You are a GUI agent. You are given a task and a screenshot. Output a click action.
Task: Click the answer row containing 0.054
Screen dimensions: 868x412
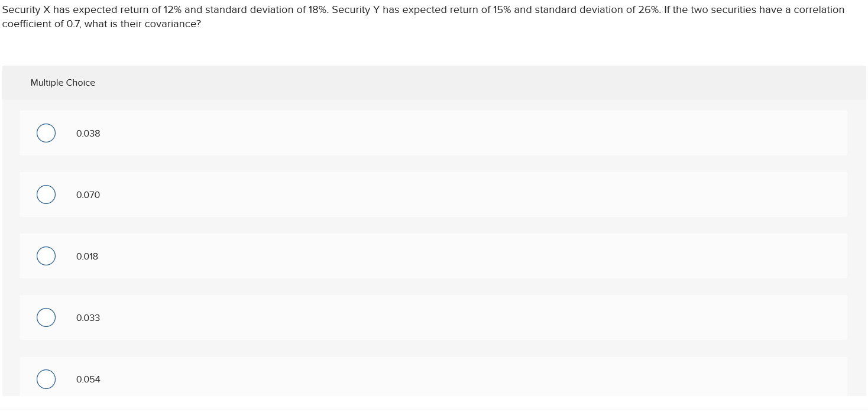click(x=414, y=378)
